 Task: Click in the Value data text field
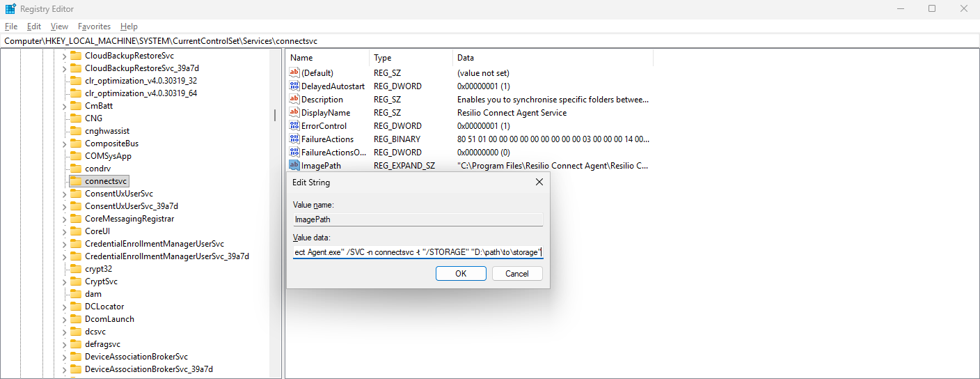pos(418,252)
